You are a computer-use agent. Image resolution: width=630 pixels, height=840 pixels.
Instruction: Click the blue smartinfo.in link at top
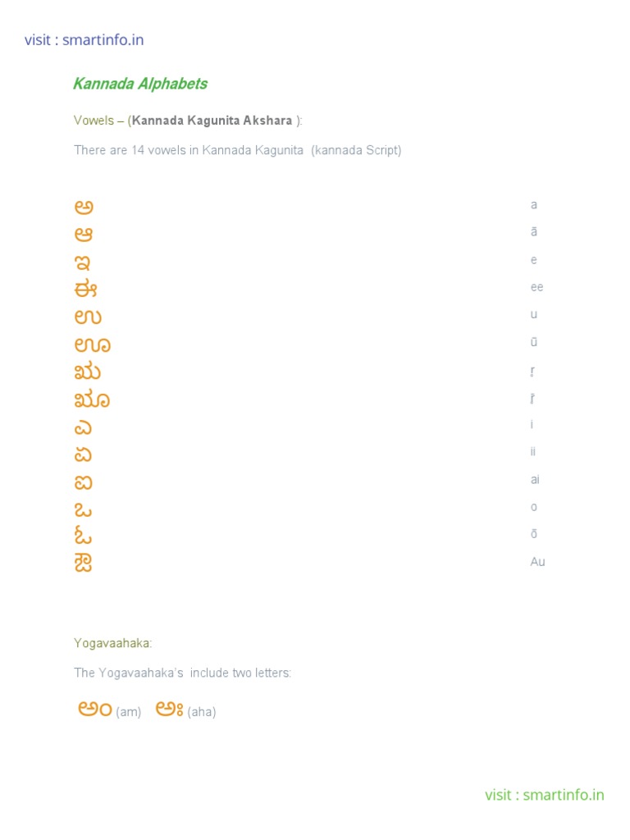84,39
